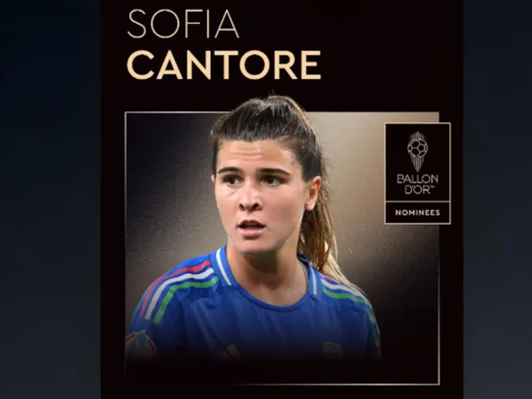This screenshot has width=532, height=399.
Task: Click the gold divider above NOMINEES
Action: 418,201
